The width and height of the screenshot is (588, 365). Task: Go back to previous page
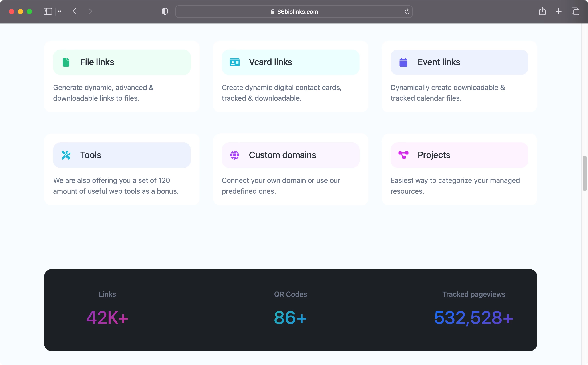pos(74,12)
